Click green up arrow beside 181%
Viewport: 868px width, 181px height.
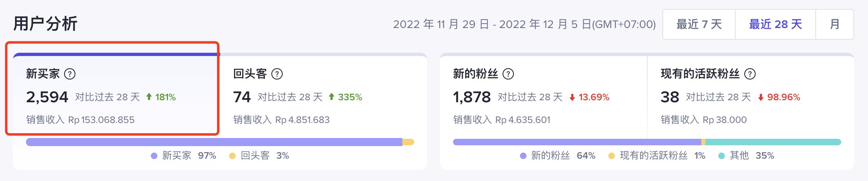(149, 97)
